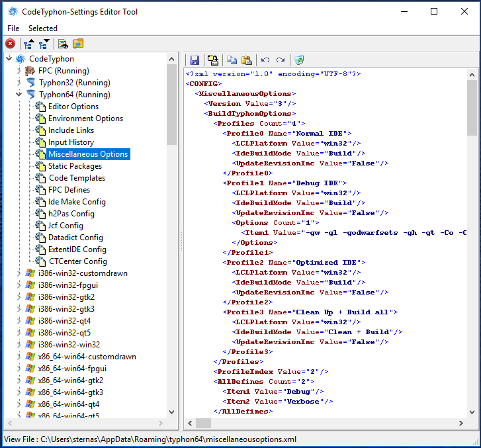Click the red close/exit toolbar icon

pos(11,44)
